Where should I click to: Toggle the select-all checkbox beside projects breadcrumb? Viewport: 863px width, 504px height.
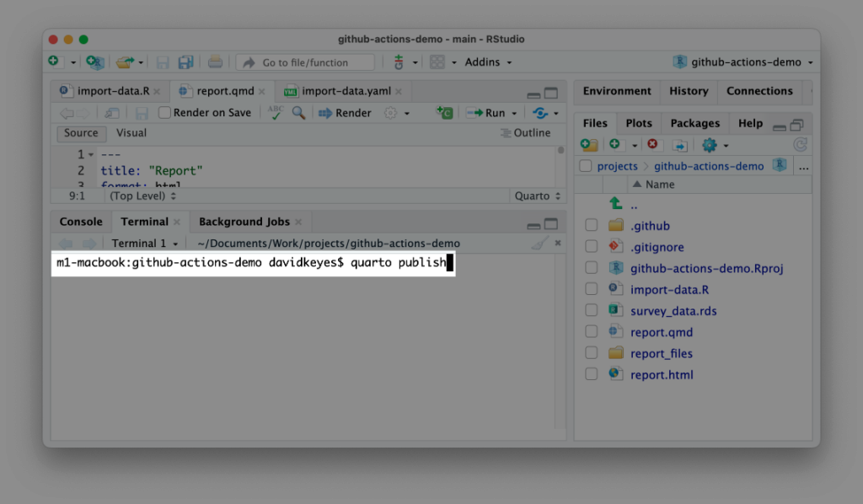pos(586,166)
